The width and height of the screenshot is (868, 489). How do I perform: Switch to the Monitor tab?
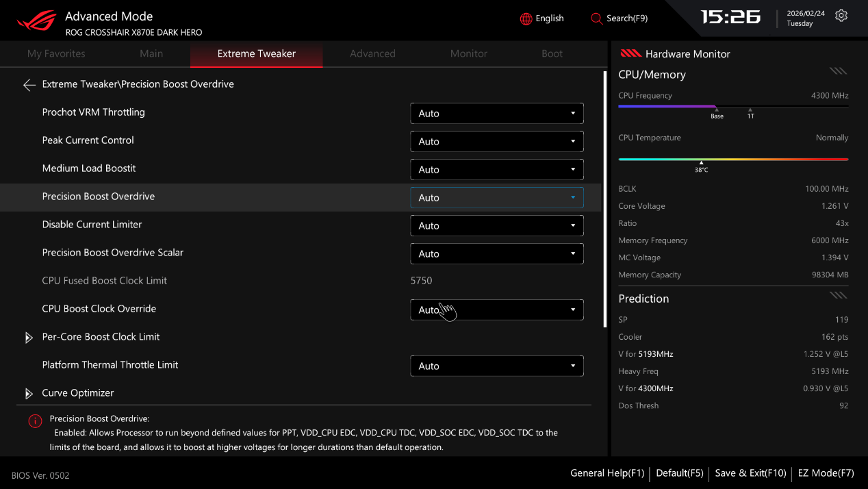click(468, 53)
